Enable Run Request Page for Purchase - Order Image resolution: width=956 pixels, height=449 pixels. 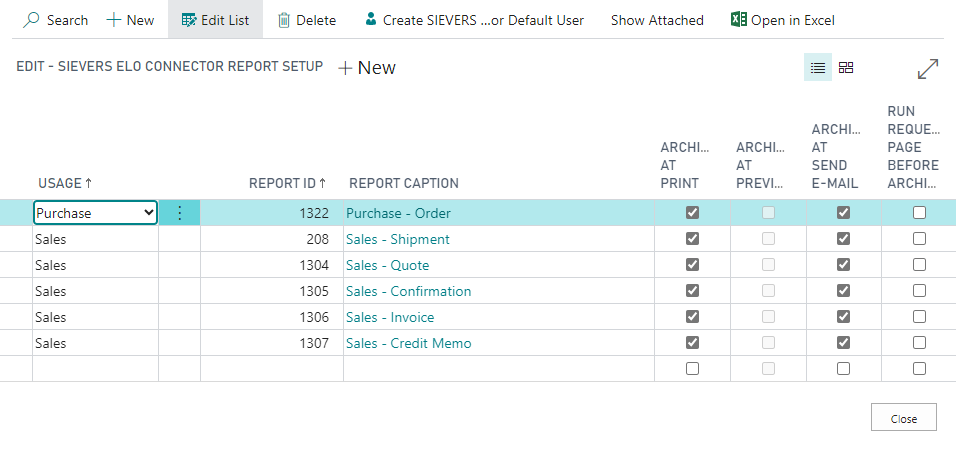click(x=919, y=213)
